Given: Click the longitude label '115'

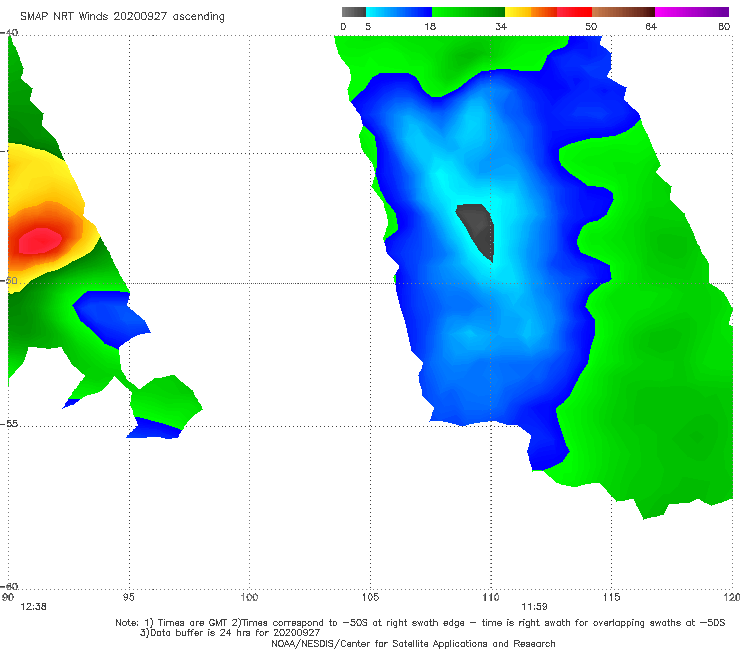Looking at the screenshot, I should point(612,598).
